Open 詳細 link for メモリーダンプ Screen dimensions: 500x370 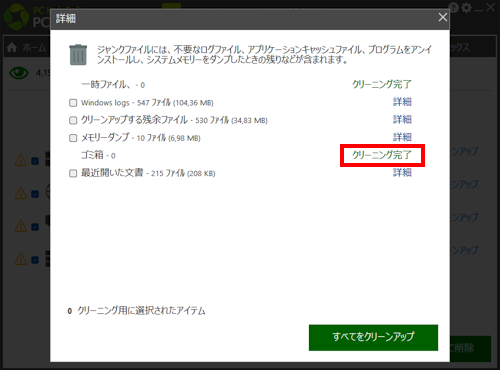(402, 137)
